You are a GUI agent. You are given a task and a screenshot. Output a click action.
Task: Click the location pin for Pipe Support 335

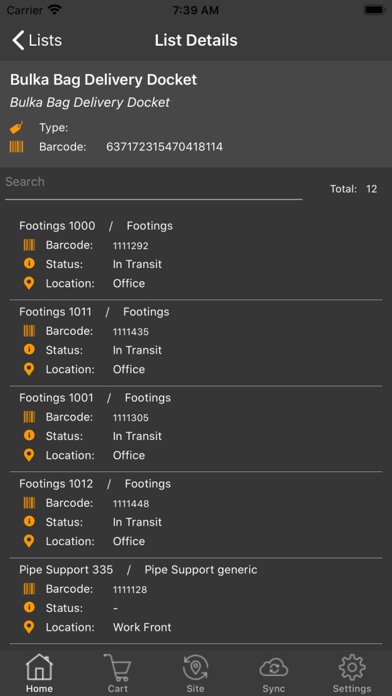[x=29, y=627]
